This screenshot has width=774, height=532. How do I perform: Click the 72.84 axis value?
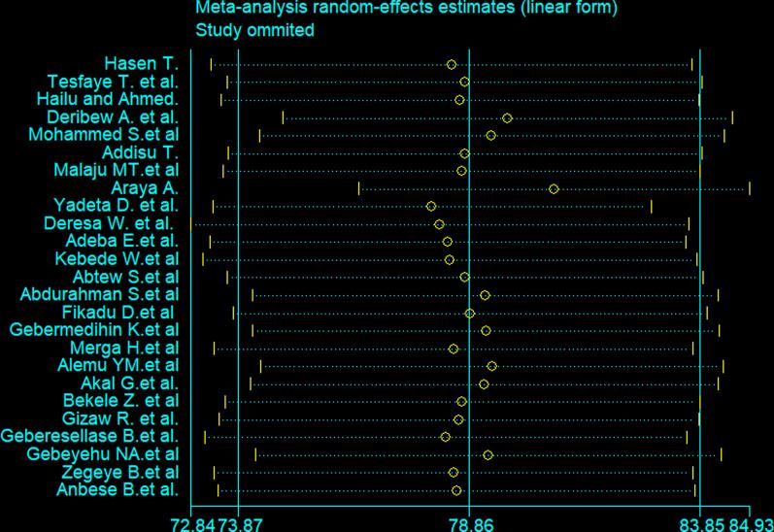193,524
